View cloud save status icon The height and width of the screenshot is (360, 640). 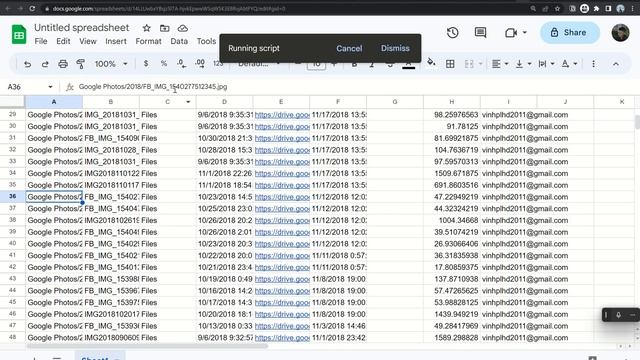[182, 28]
